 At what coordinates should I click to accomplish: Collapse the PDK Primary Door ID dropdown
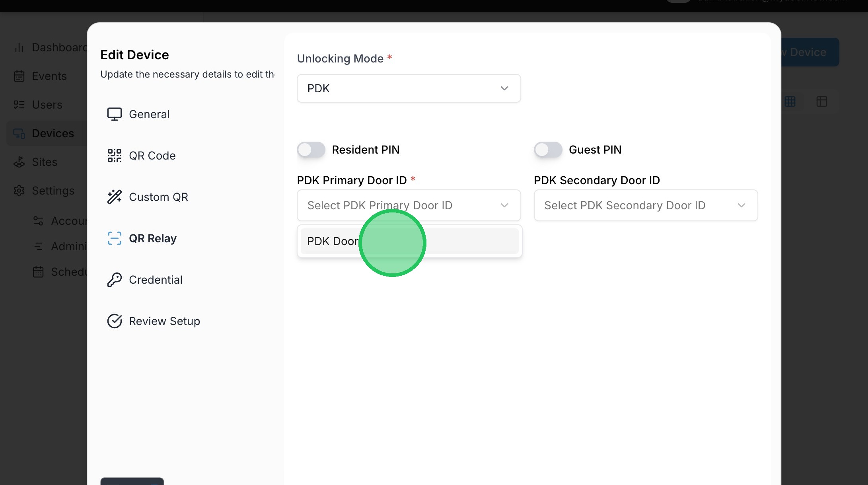[x=409, y=205]
